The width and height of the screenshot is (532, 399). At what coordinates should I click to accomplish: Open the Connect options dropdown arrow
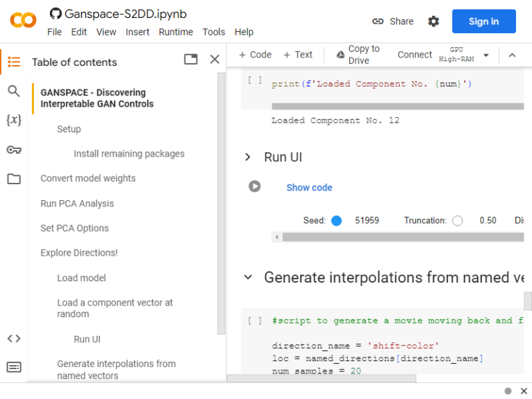(486, 55)
